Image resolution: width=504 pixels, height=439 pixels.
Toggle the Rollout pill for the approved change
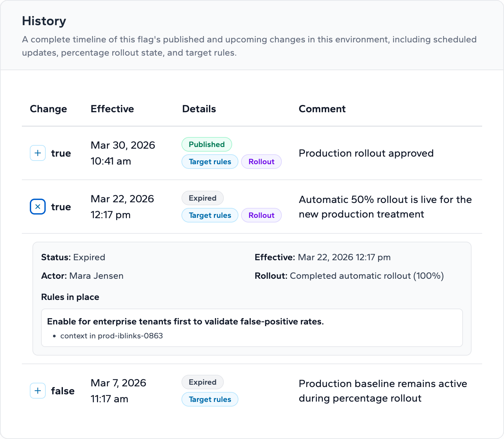tap(261, 162)
